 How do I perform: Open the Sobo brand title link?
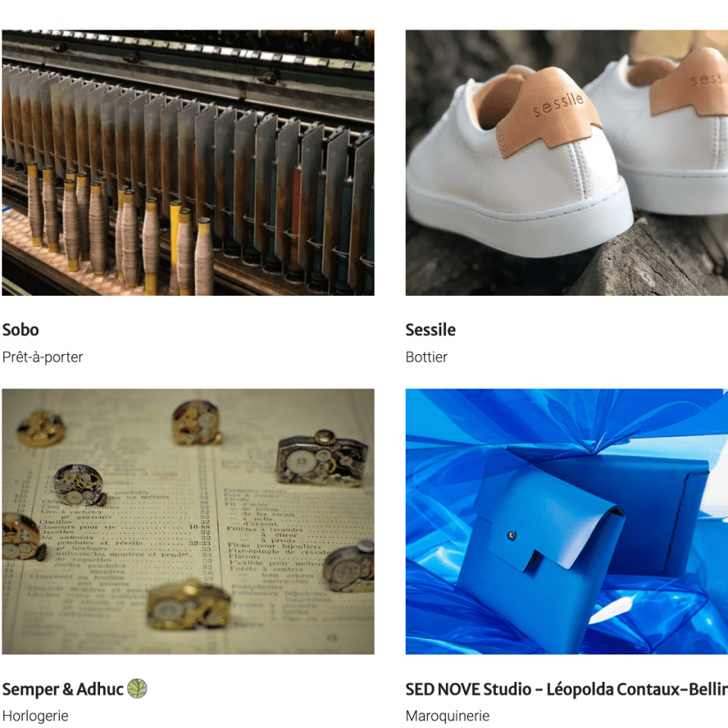[x=20, y=330]
